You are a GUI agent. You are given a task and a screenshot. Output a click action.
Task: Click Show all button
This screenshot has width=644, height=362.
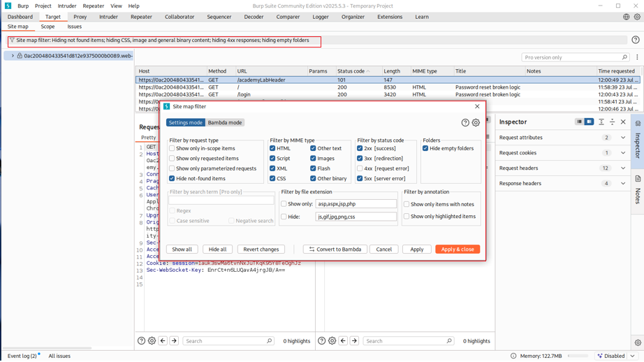coord(182,249)
